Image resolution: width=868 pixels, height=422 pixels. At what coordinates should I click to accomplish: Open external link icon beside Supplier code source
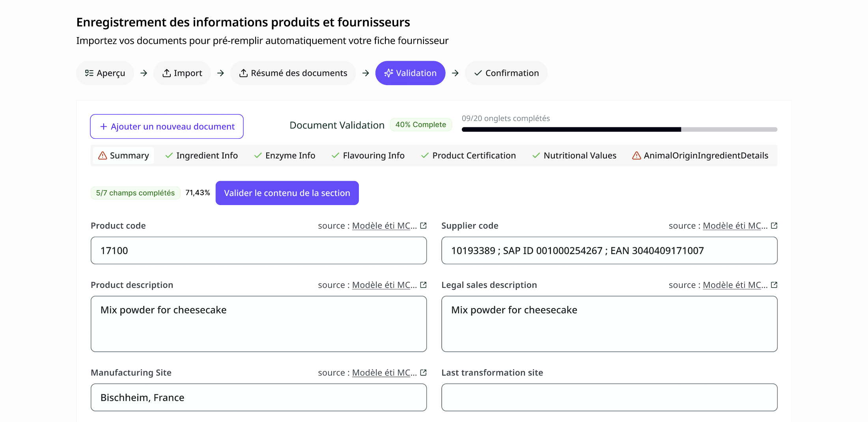click(x=774, y=226)
